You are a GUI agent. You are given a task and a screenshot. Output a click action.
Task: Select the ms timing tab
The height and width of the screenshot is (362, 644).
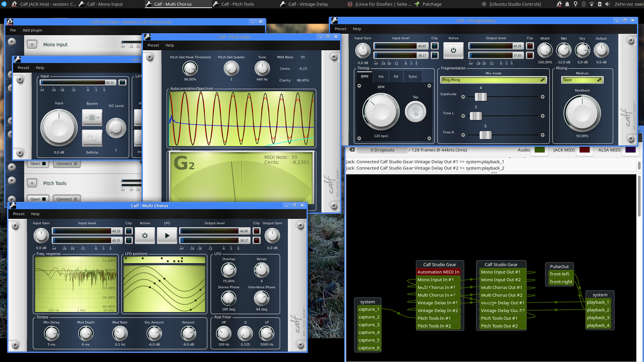pyautogui.click(x=381, y=76)
